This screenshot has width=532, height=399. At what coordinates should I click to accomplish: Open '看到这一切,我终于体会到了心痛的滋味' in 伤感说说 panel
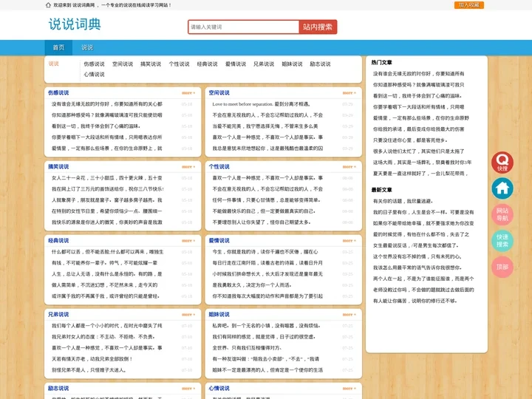(x=96, y=126)
